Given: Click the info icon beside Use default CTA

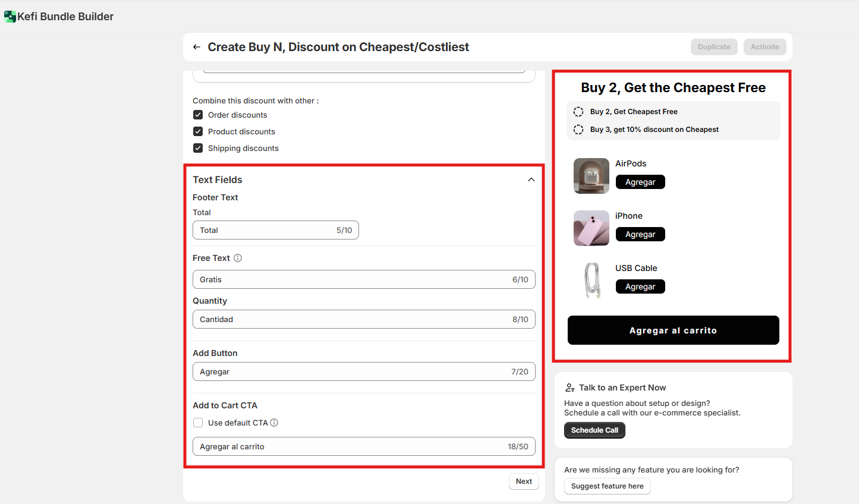Looking at the screenshot, I should pos(274,423).
